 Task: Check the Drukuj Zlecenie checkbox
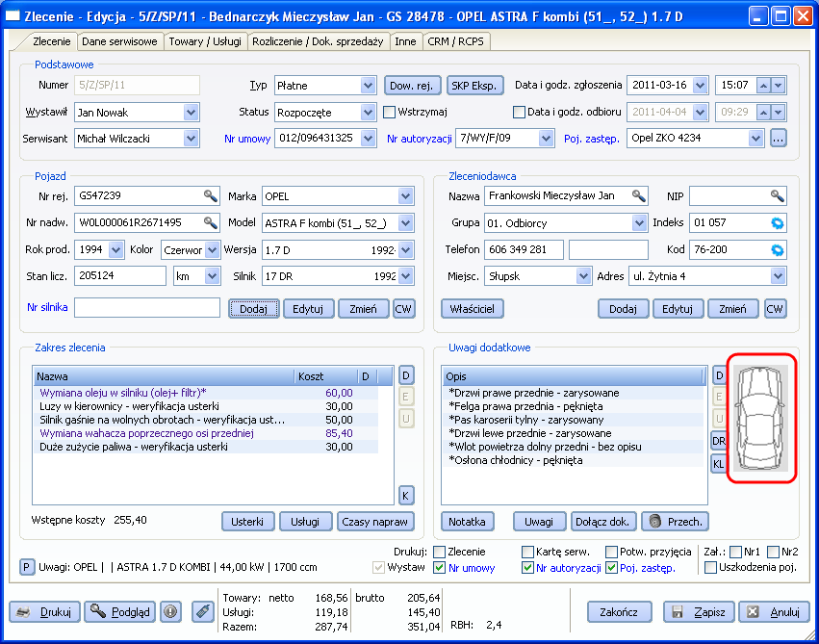point(440,553)
